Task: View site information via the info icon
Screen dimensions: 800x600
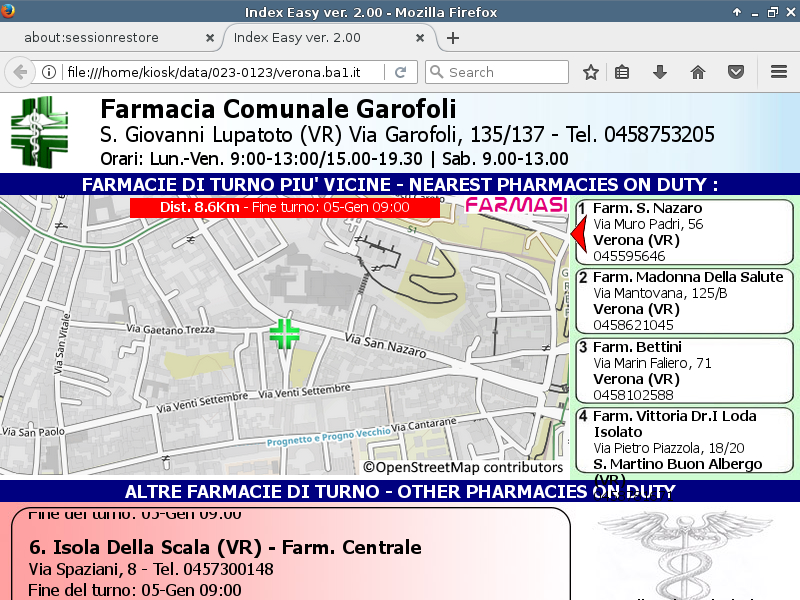Action: click(48, 72)
